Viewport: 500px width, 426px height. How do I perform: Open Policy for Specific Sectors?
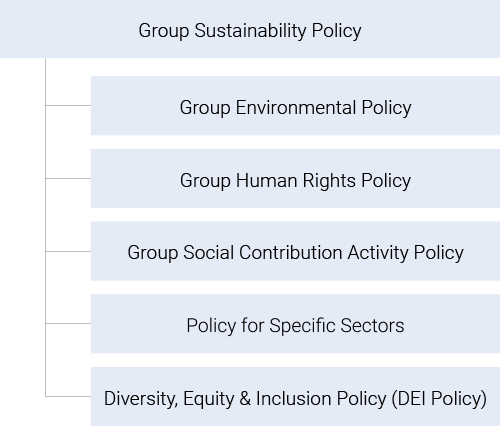pyautogui.click(x=295, y=324)
